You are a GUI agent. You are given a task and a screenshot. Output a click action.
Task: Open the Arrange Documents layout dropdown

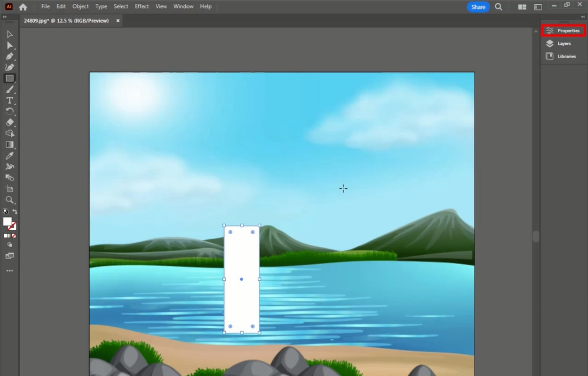click(x=522, y=7)
